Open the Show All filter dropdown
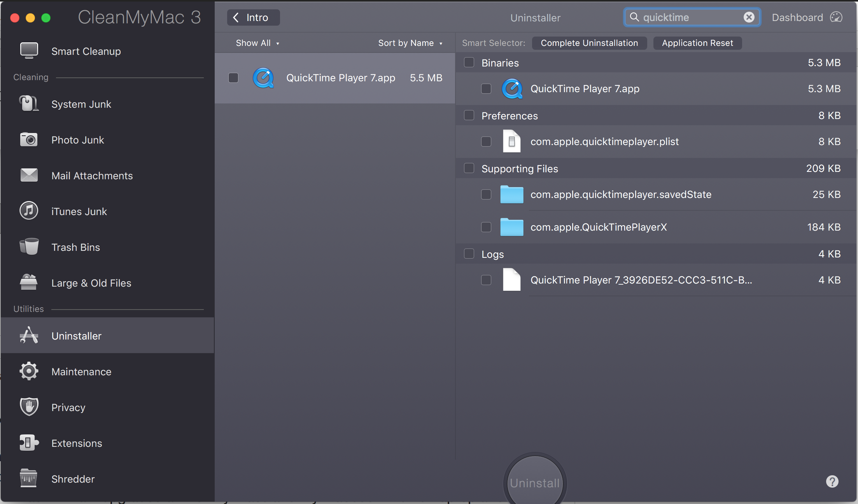This screenshot has width=858, height=504. (x=257, y=43)
